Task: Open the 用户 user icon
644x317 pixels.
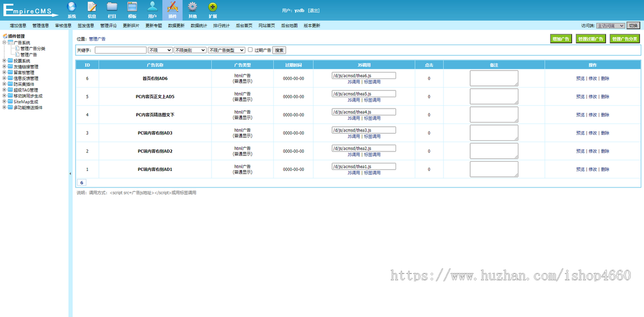Action: click(152, 9)
